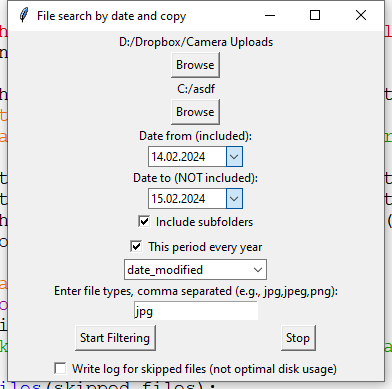
Task: Enable Write log for skipped files
Action: [x=60, y=369]
